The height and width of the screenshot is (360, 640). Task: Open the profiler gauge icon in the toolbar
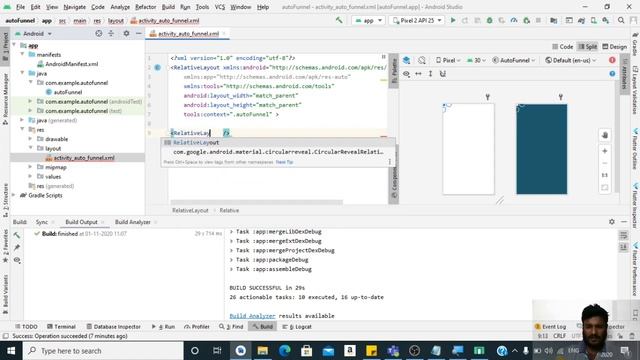coord(514,20)
